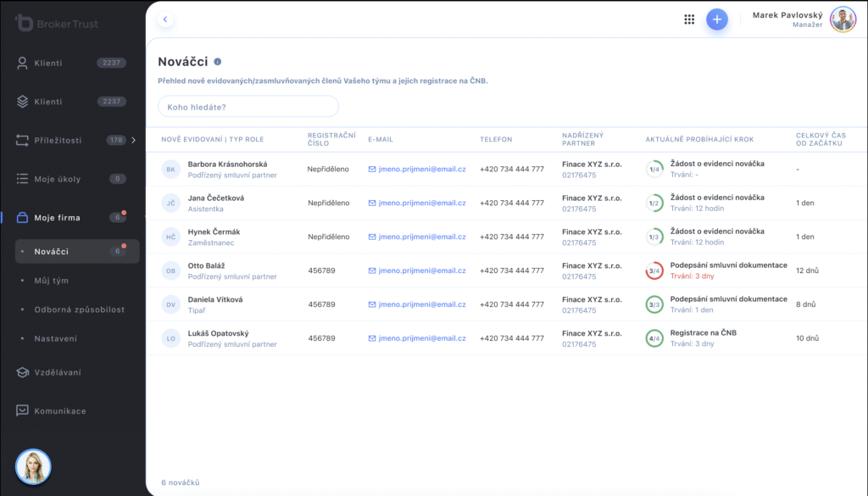
Task: Click the woman avatar at sidebar bottom
Action: pyautogui.click(x=33, y=466)
